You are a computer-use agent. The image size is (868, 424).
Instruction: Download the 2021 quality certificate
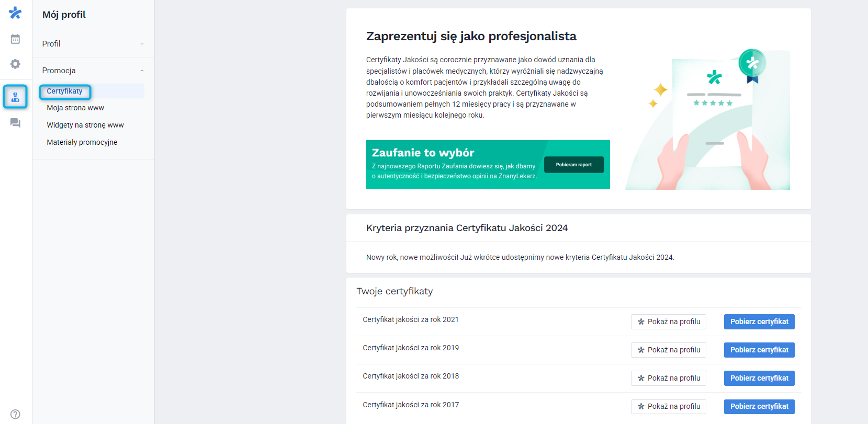coord(759,322)
